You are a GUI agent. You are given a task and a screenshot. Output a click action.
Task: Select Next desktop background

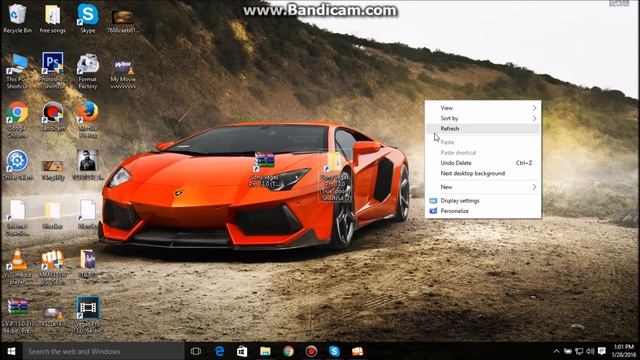point(483,173)
